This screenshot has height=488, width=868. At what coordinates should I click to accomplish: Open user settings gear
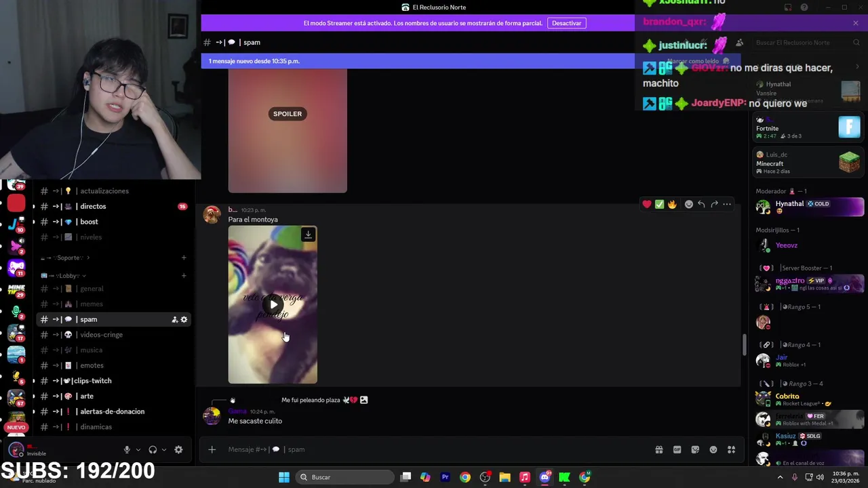(178, 449)
